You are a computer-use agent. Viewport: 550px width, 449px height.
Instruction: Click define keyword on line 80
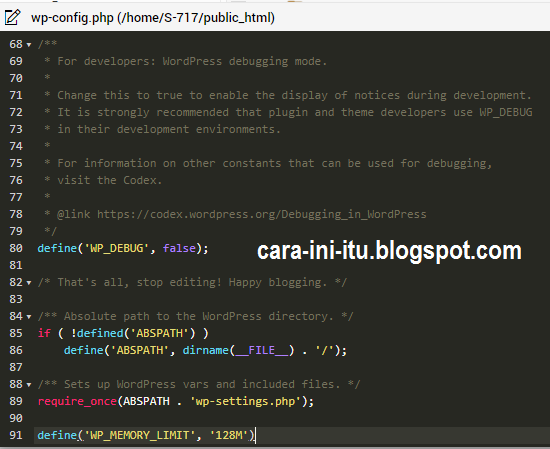[57, 248]
